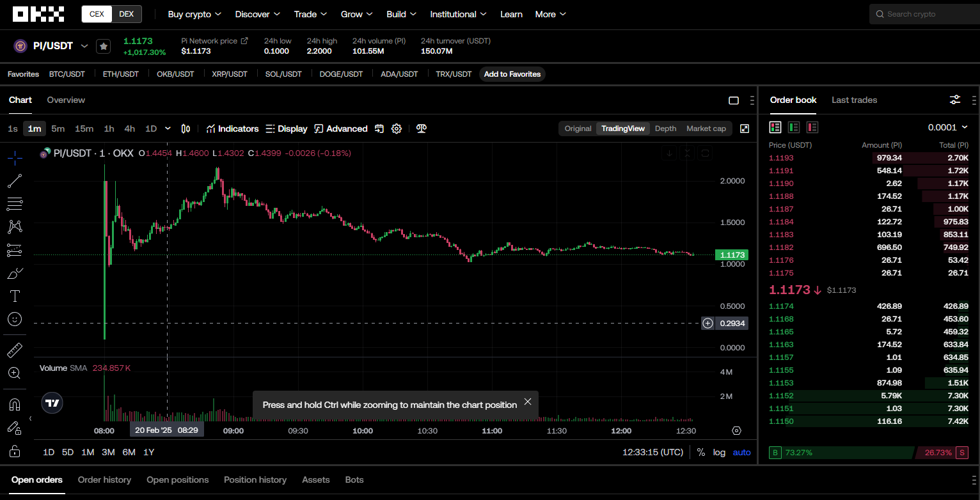Open chart settings gear icon
This screenshot has width=980, height=500.
(x=397, y=129)
